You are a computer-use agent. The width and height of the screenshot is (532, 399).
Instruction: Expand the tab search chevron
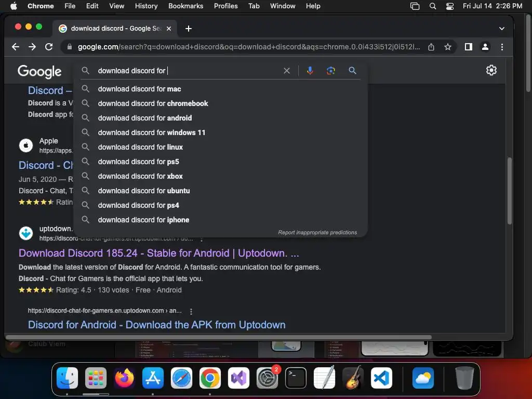pos(502,29)
